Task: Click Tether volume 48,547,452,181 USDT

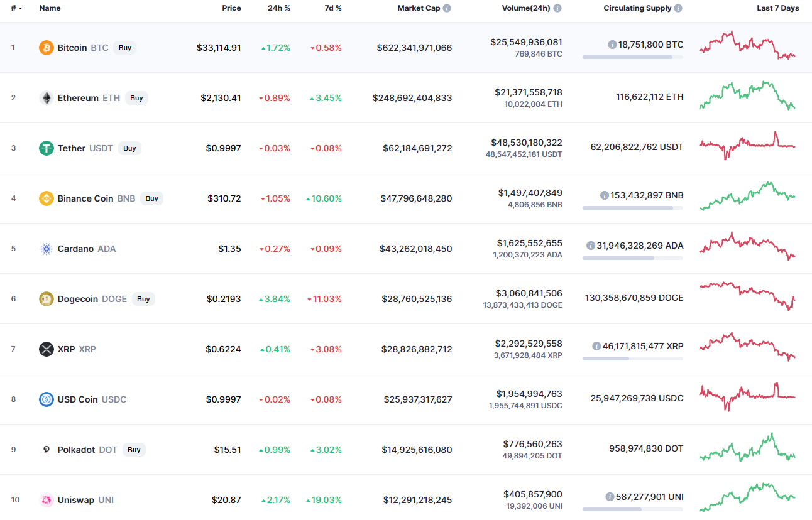Action: pos(524,154)
